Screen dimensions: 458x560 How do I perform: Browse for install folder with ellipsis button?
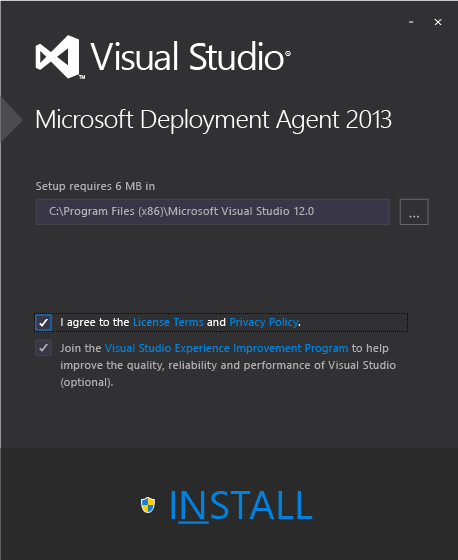(414, 212)
